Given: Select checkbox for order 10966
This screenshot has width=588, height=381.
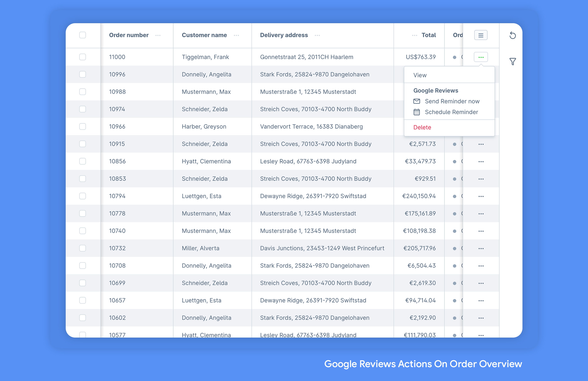Looking at the screenshot, I should tap(82, 126).
